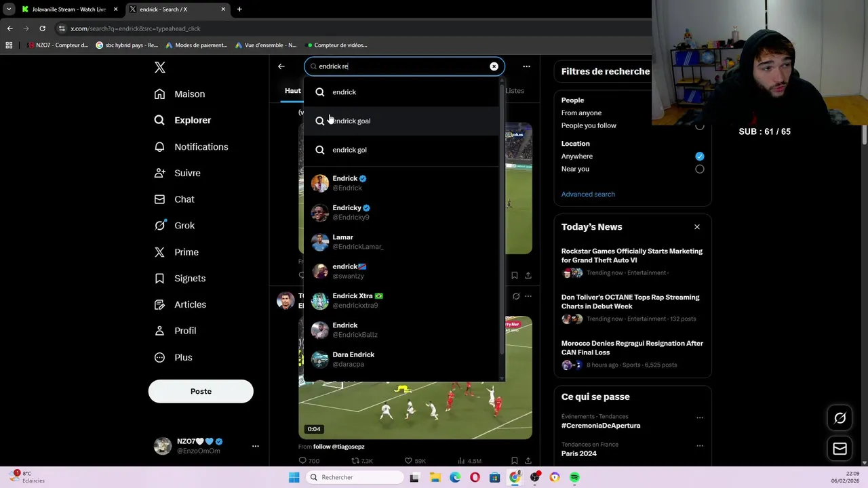Select the Anywhere location radio
Viewport: 868px width, 488px height.
pyautogui.click(x=699, y=156)
